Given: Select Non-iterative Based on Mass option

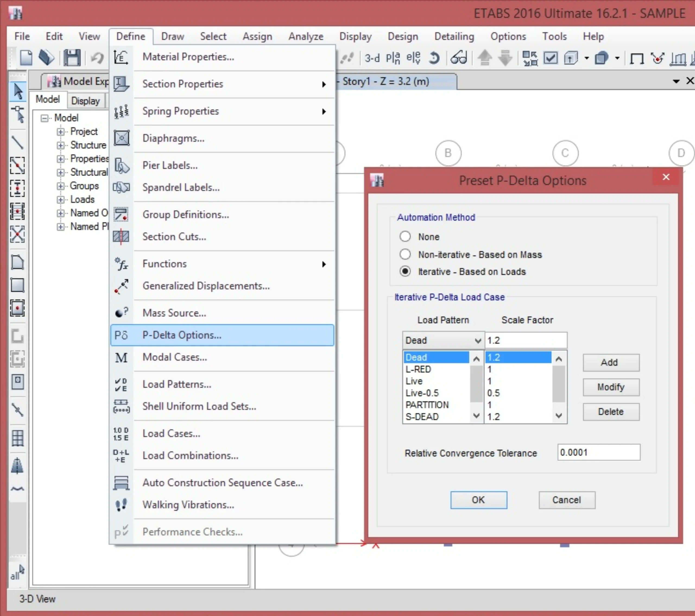Looking at the screenshot, I should pos(405,254).
